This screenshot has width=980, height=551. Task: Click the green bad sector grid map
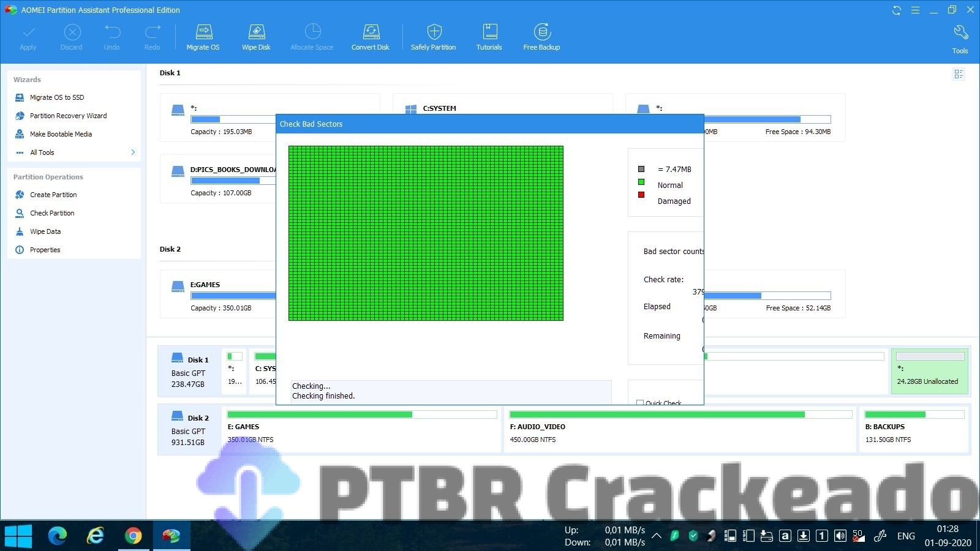426,233
